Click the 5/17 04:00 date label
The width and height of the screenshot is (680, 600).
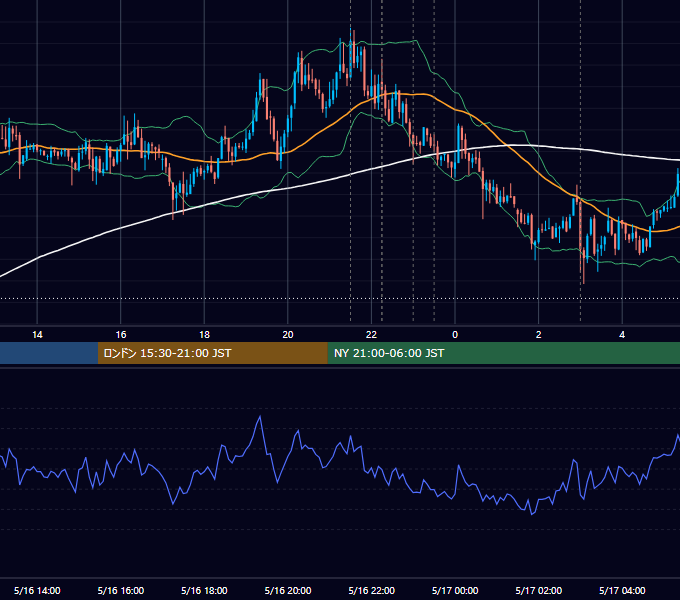pos(622,590)
